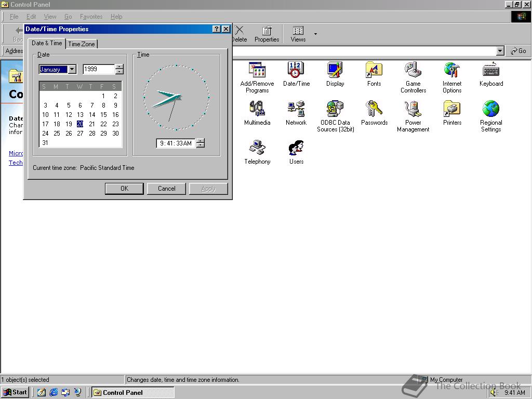This screenshot has height=399, width=532.
Task: Open the Help menu
Action: pos(116,17)
